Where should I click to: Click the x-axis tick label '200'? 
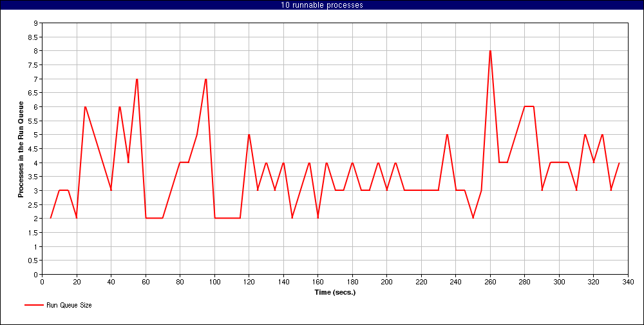coord(387,282)
